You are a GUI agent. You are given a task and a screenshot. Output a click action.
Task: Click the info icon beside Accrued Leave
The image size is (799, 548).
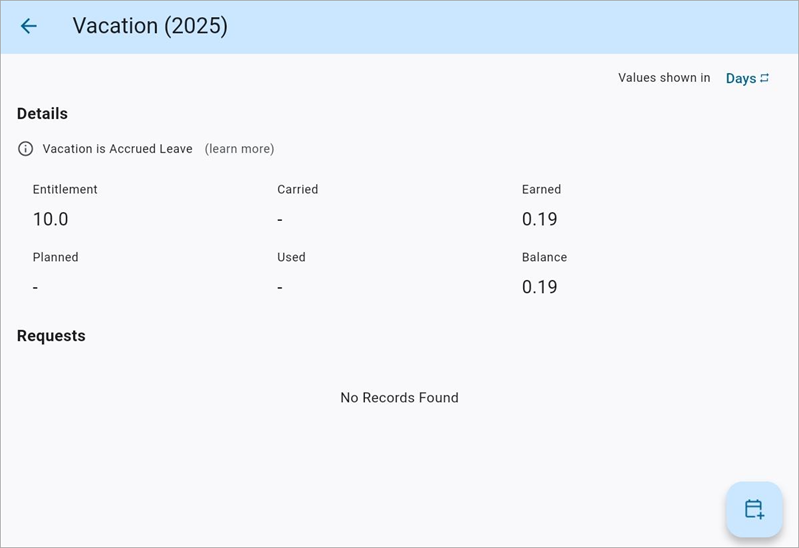click(x=26, y=149)
